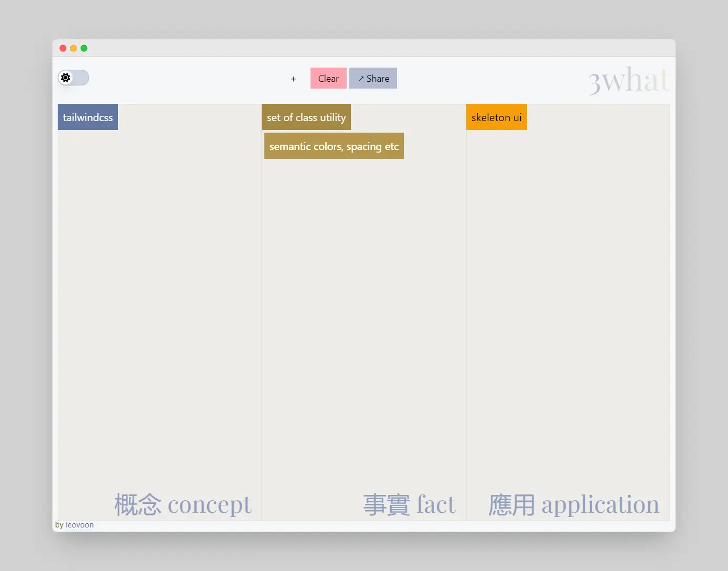
Task: Select the semantic colors, spacing etc note
Action: [x=334, y=146]
